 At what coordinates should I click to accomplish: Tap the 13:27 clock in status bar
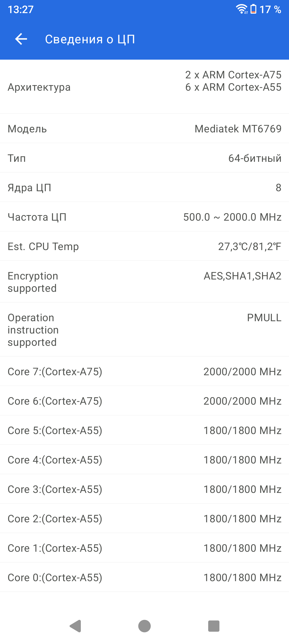21,10
